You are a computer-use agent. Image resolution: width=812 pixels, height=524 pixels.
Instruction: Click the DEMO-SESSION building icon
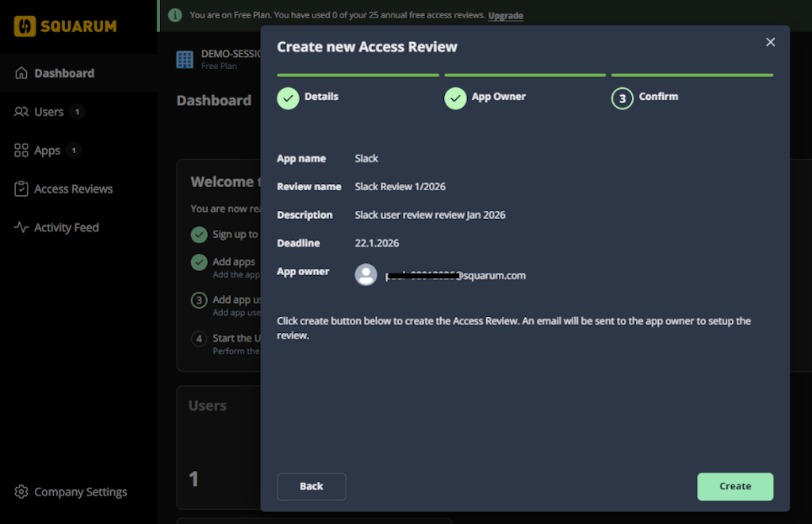(x=184, y=58)
